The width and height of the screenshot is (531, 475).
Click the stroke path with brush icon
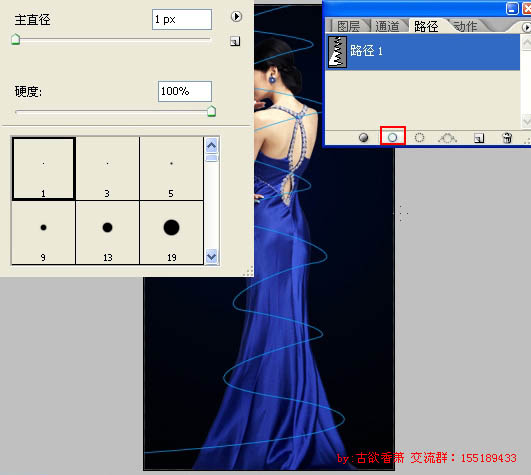[x=392, y=137]
